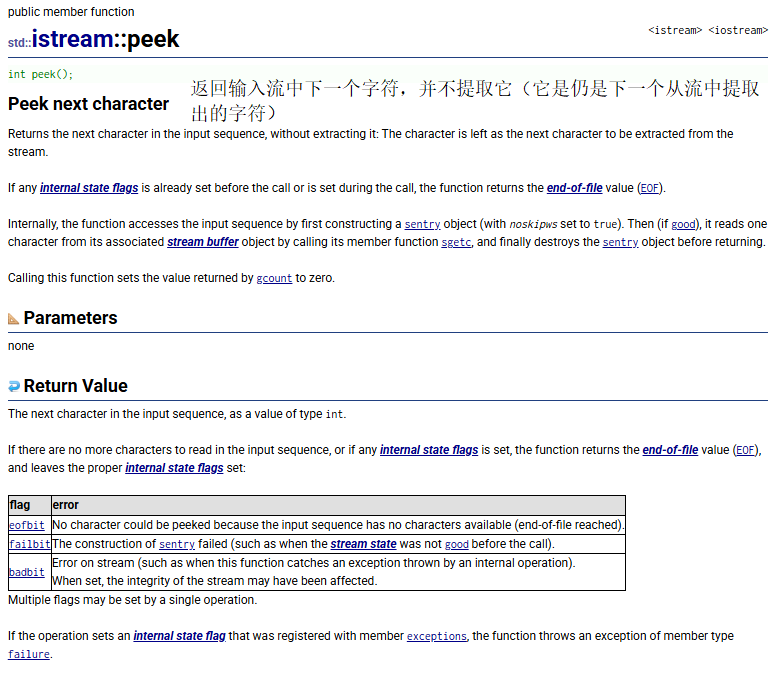Click the 'good' link after 'Then (if'
778x675 pixels.
click(x=683, y=224)
